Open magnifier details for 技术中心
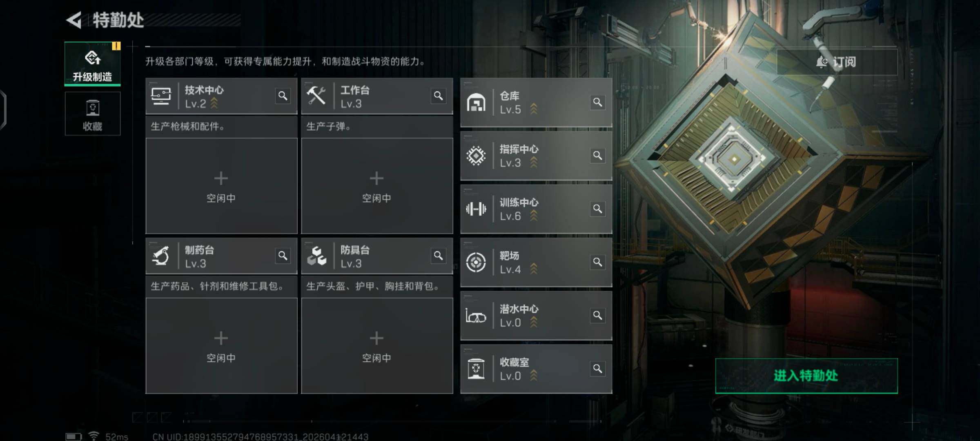 click(283, 96)
